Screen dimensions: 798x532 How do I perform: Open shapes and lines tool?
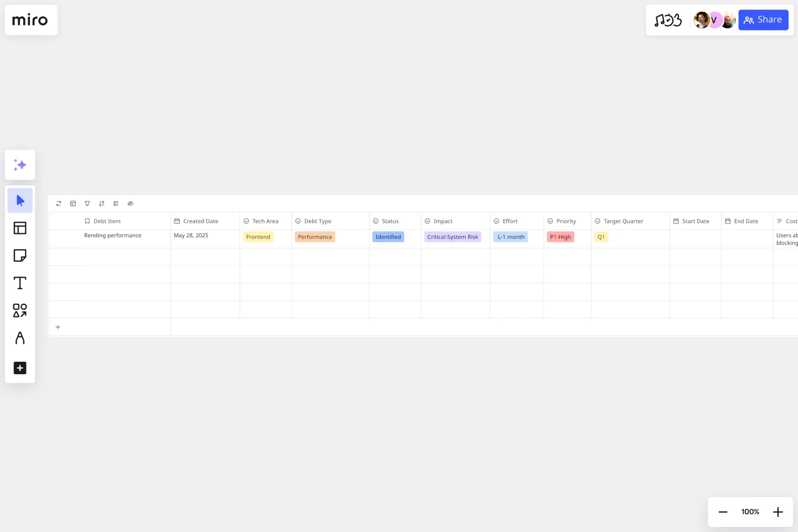click(x=20, y=310)
